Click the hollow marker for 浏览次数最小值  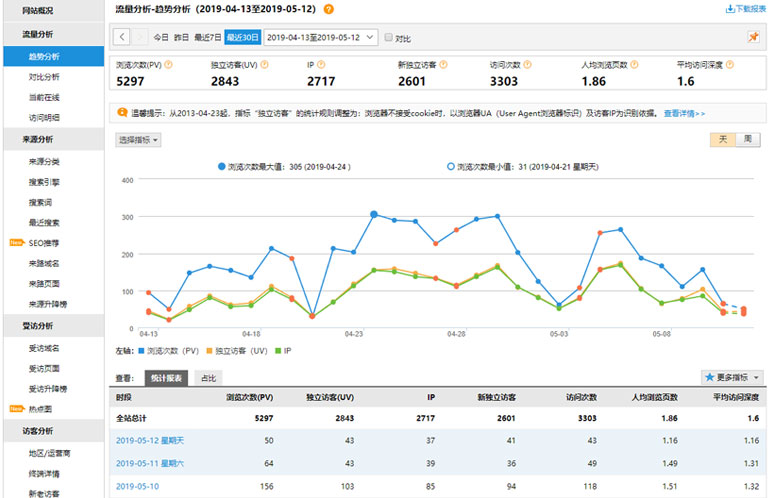pyautogui.click(x=450, y=167)
